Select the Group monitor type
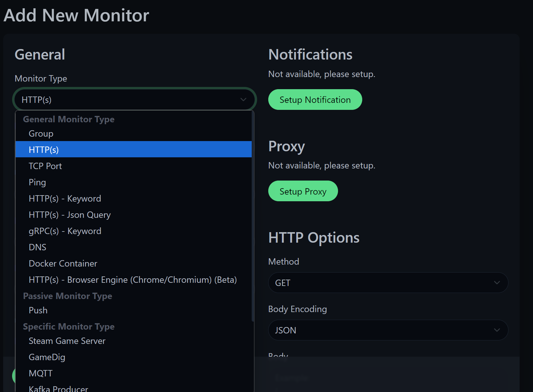This screenshot has height=392, width=533. (41, 133)
